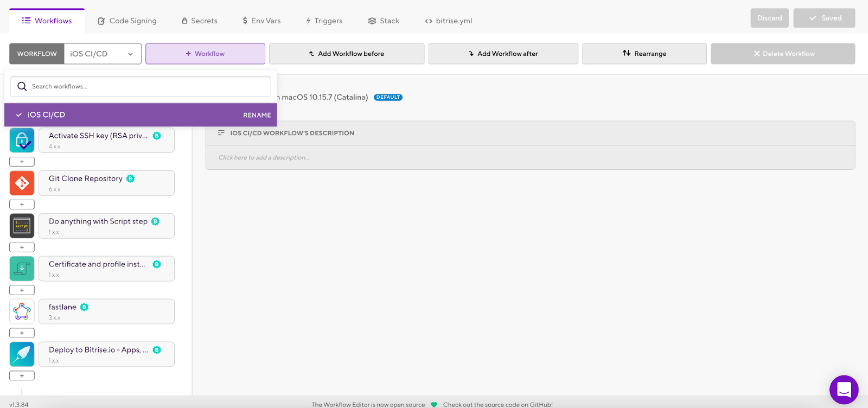Click the v1.3.84 version label
Viewport: 868px width, 408px height.
pos(19,405)
